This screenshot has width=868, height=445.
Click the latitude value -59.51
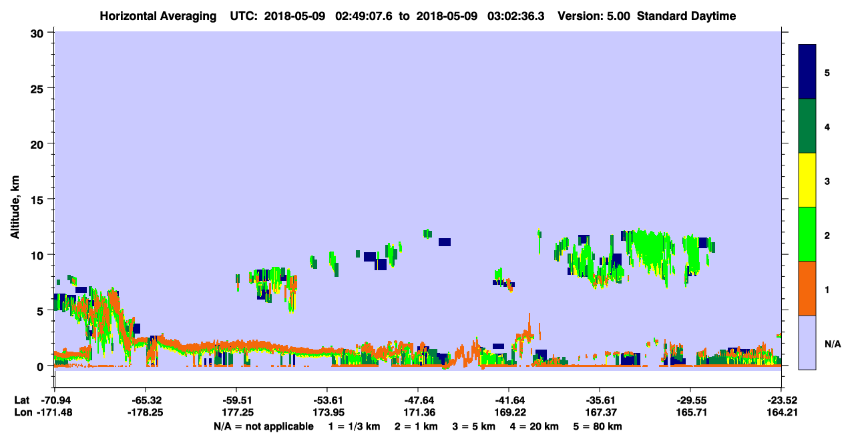[236, 400]
